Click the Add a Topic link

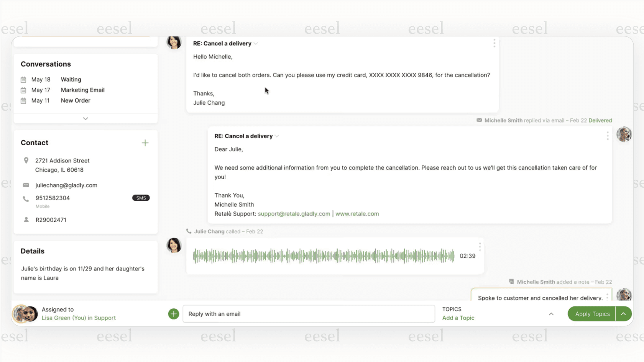point(458,318)
